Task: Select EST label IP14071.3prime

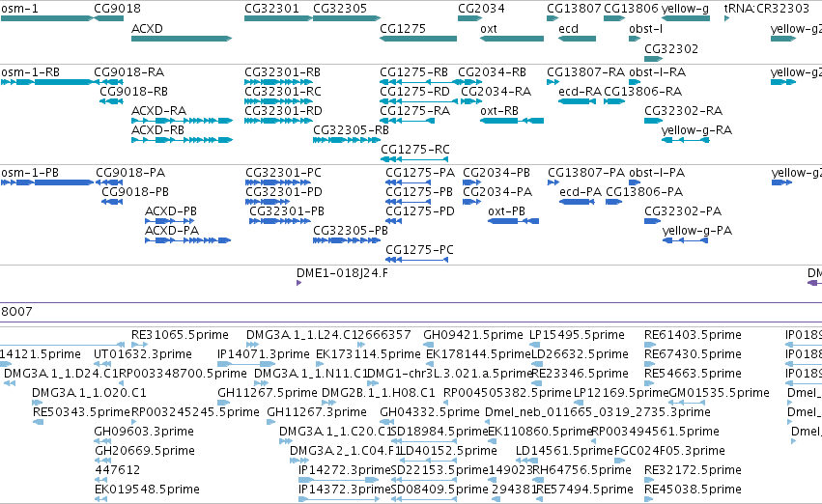Action: pyautogui.click(x=263, y=354)
